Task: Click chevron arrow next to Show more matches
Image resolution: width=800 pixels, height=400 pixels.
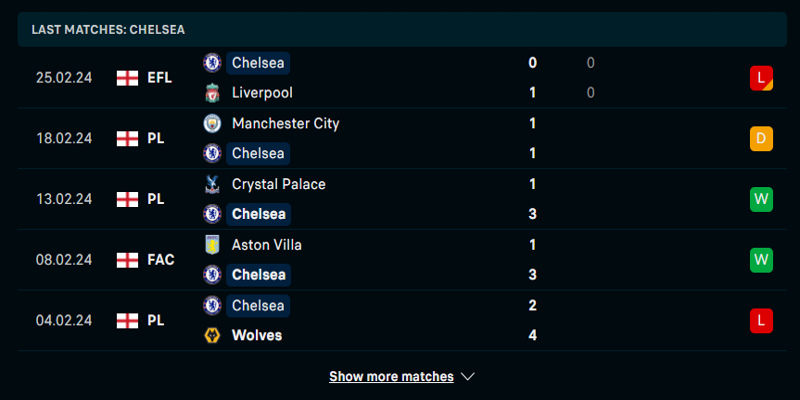Action: 468,377
